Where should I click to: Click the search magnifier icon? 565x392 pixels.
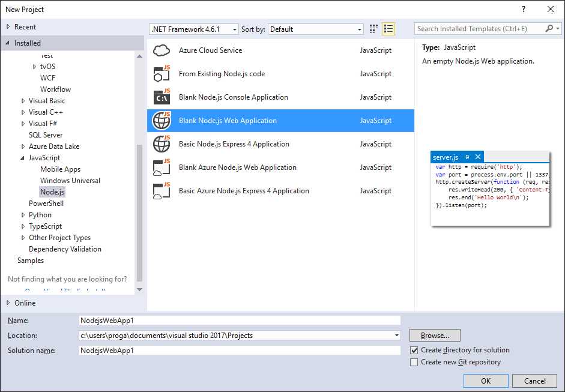pos(549,28)
